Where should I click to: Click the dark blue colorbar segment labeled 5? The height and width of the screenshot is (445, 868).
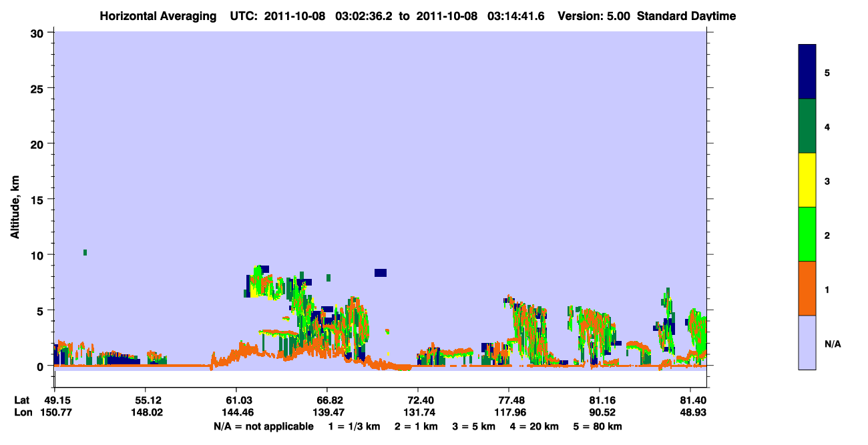click(x=807, y=72)
